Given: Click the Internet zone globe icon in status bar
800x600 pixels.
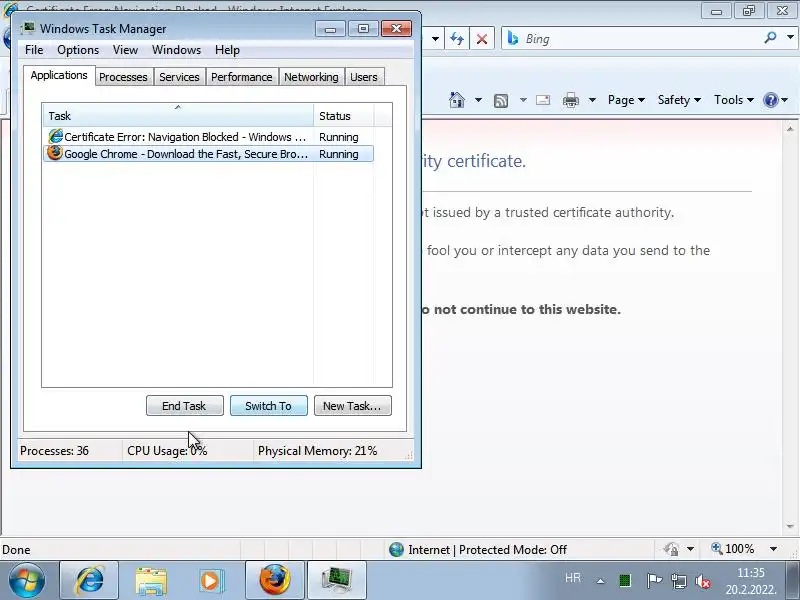Looking at the screenshot, I should [396, 549].
